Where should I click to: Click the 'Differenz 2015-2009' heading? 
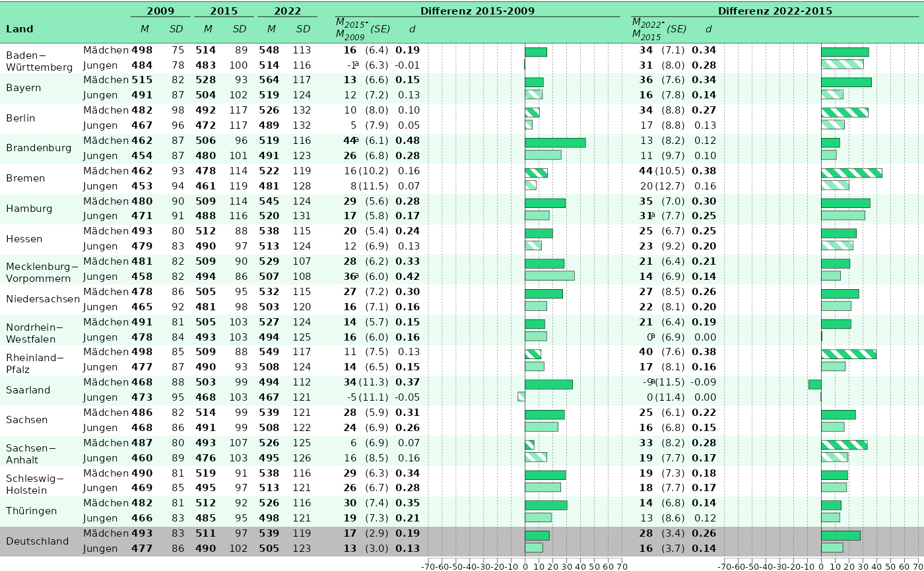coord(478,11)
